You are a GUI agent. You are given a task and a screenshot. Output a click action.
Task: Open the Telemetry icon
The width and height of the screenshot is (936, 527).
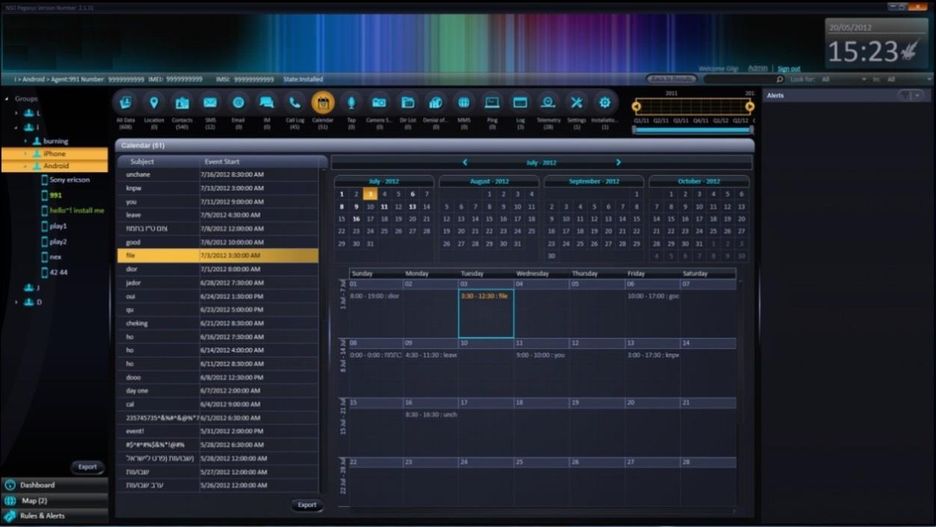click(548, 103)
